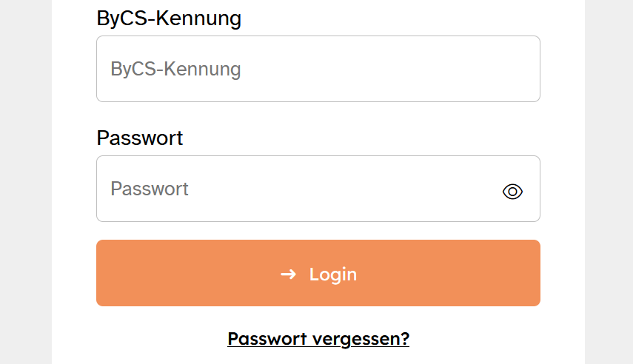
Task: Toggle password visibility with the eye icon
Action: [512, 192]
